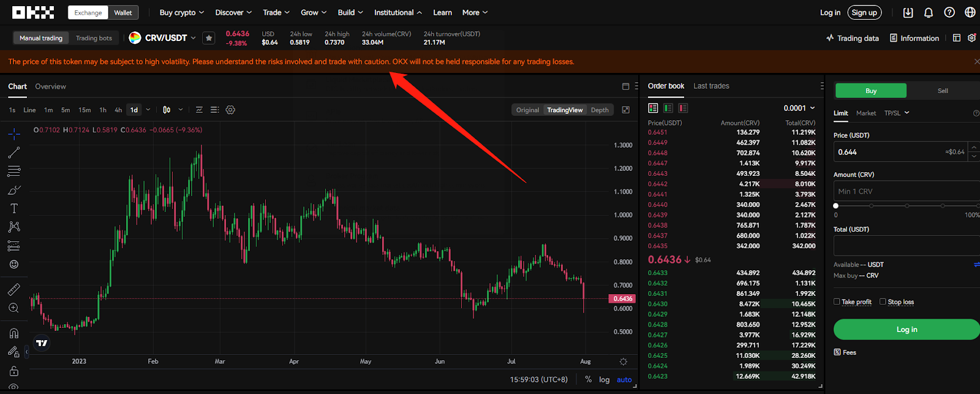Switch chart to Original view
980x394 pixels.
(x=527, y=110)
